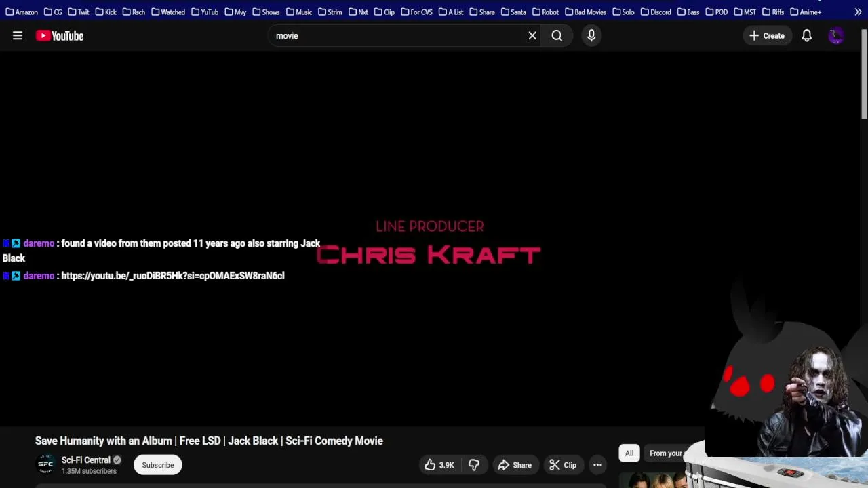Open the Shows bookmarks folder

point(266,12)
